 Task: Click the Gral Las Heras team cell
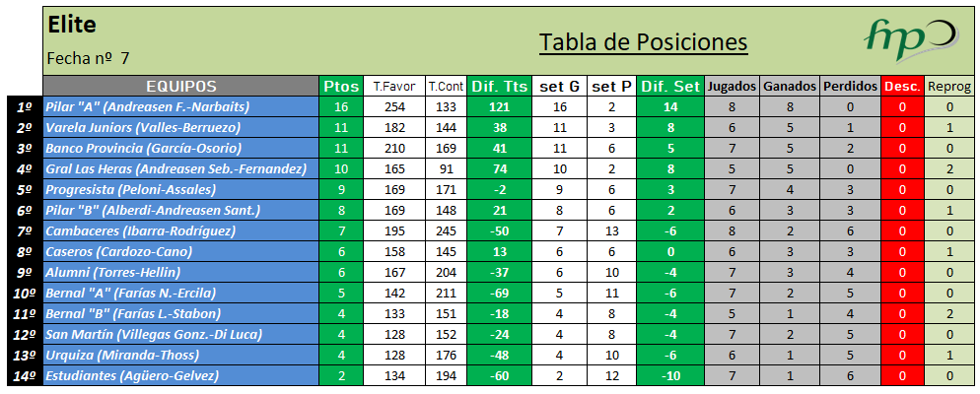pyautogui.click(x=175, y=168)
